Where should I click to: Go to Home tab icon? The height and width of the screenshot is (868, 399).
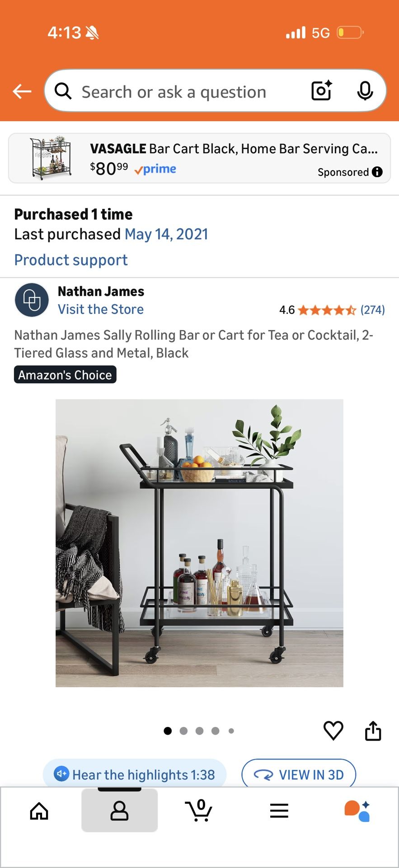(x=39, y=811)
